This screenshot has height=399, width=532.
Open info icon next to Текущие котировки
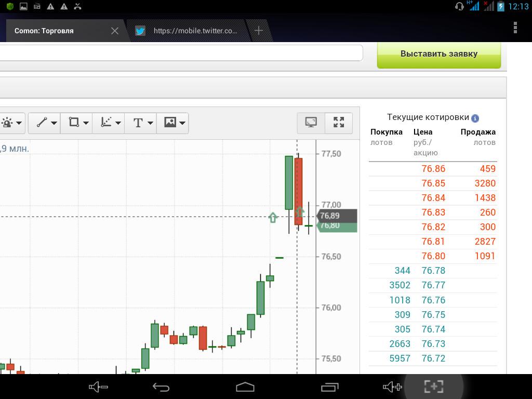point(475,118)
